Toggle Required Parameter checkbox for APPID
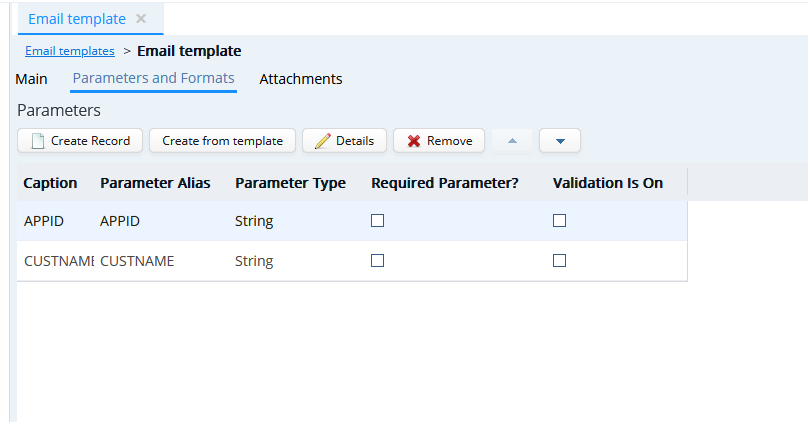This screenshot has height=422, width=808. click(378, 221)
